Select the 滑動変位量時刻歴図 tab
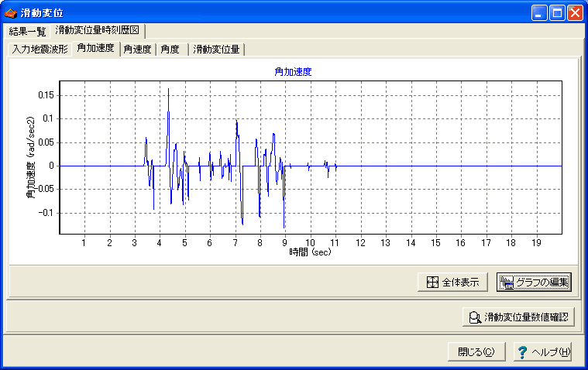This screenshot has height=370, width=588. click(x=97, y=30)
